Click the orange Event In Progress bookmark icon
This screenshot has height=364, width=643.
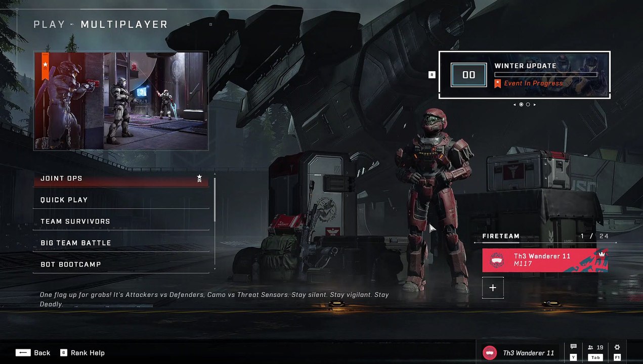click(x=497, y=83)
